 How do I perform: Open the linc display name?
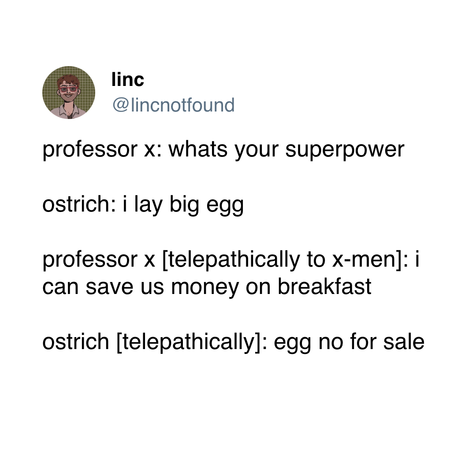click(x=128, y=80)
